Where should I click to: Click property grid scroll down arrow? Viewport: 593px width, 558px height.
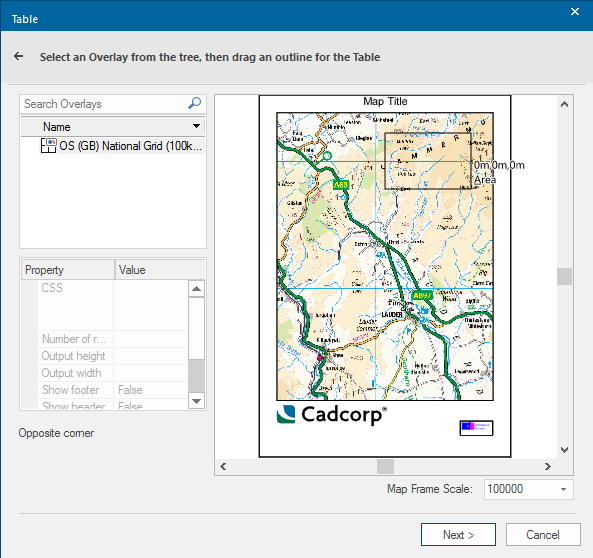[196, 401]
